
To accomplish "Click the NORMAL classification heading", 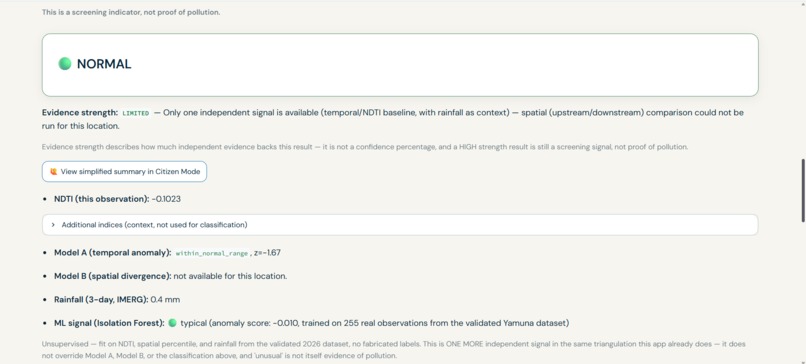I will click(x=104, y=64).
